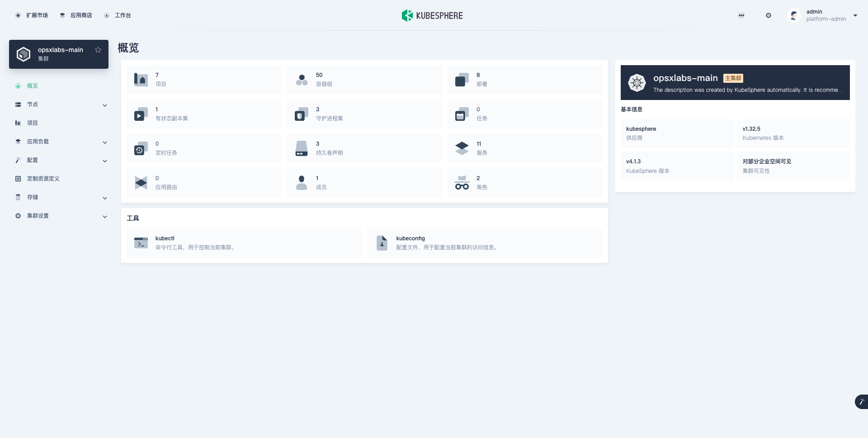The height and width of the screenshot is (438, 868).
Task: Open 存储 storage sidebar item
Action: 33,197
